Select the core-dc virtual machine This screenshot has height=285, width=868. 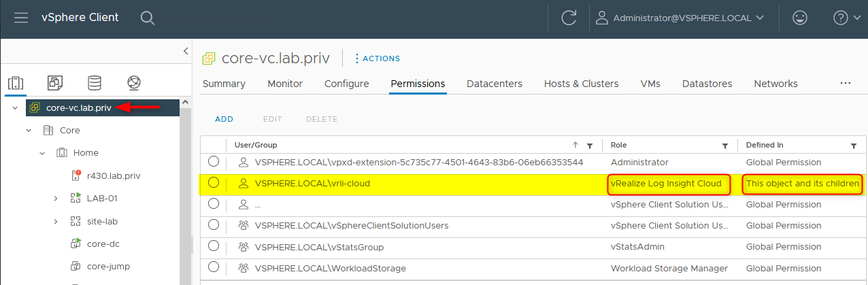103,244
